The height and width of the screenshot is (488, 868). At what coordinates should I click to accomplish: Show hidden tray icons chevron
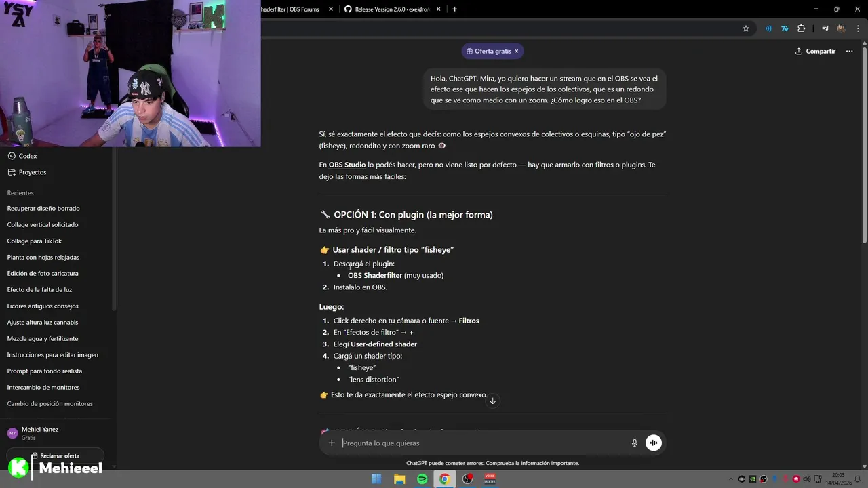tap(731, 479)
